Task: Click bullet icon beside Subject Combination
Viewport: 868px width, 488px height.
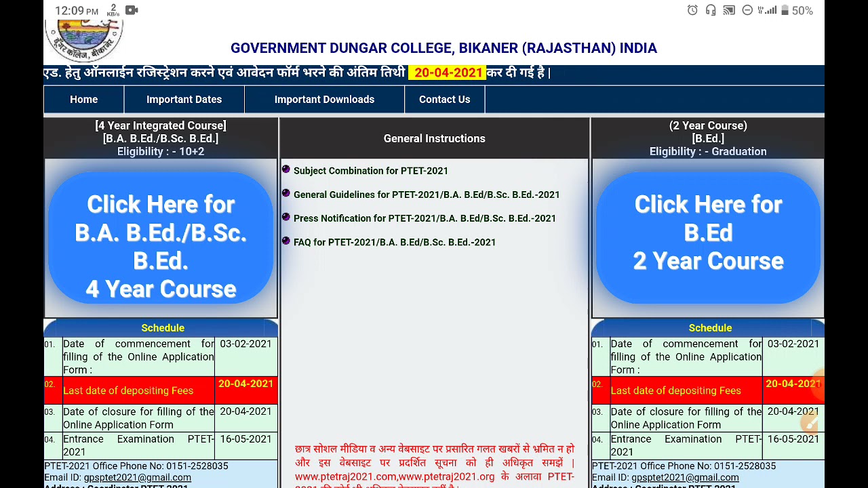Action: pyautogui.click(x=286, y=169)
